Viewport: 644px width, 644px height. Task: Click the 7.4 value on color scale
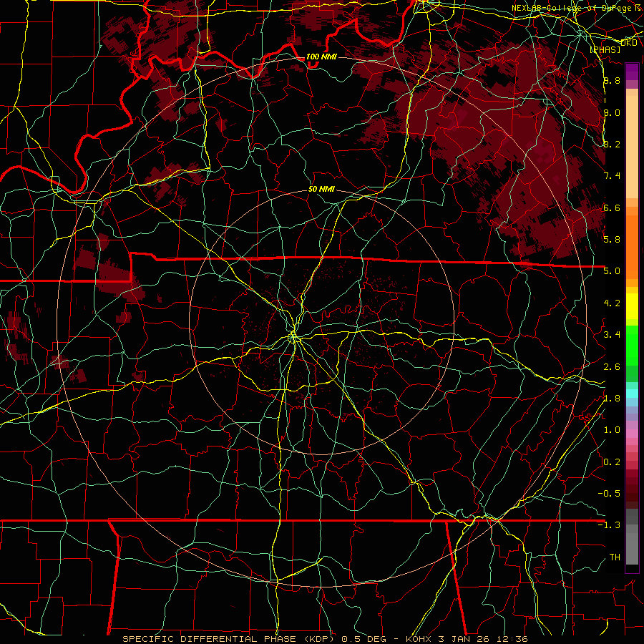(612, 176)
